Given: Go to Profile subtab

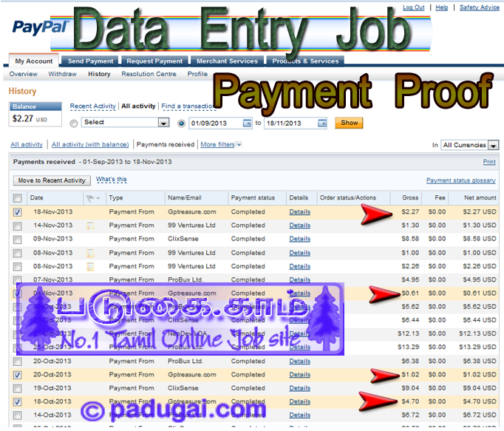Looking at the screenshot, I should tap(197, 74).
